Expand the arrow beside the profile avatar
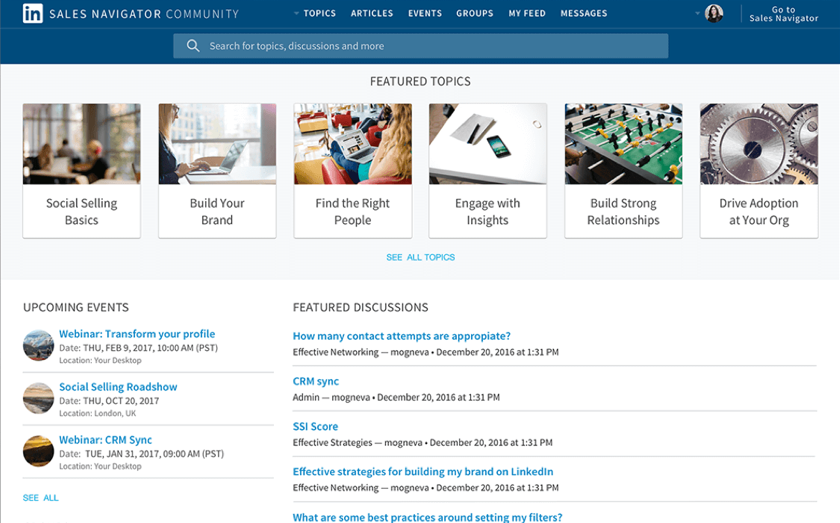Viewport: 840px width, 523px height. [697, 13]
